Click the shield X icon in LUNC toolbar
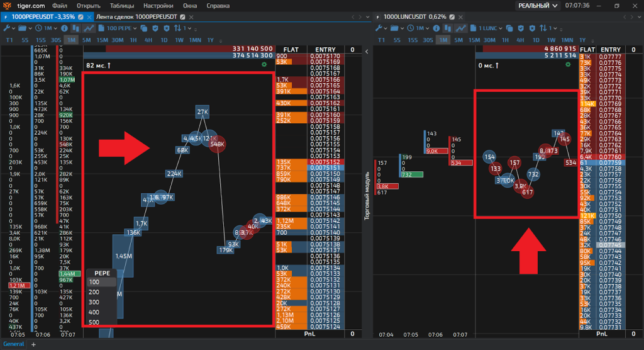Image resolution: width=644 pixels, height=350 pixels. (x=532, y=28)
